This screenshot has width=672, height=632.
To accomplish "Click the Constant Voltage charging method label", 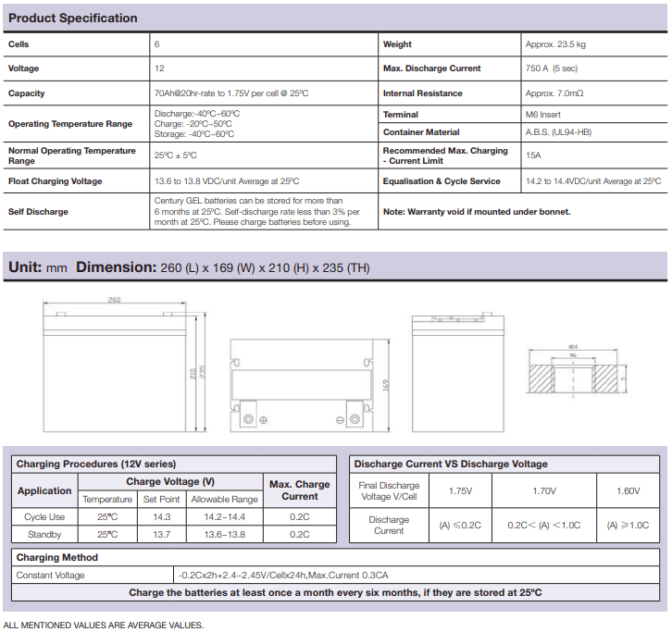I will tap(50, 575).
